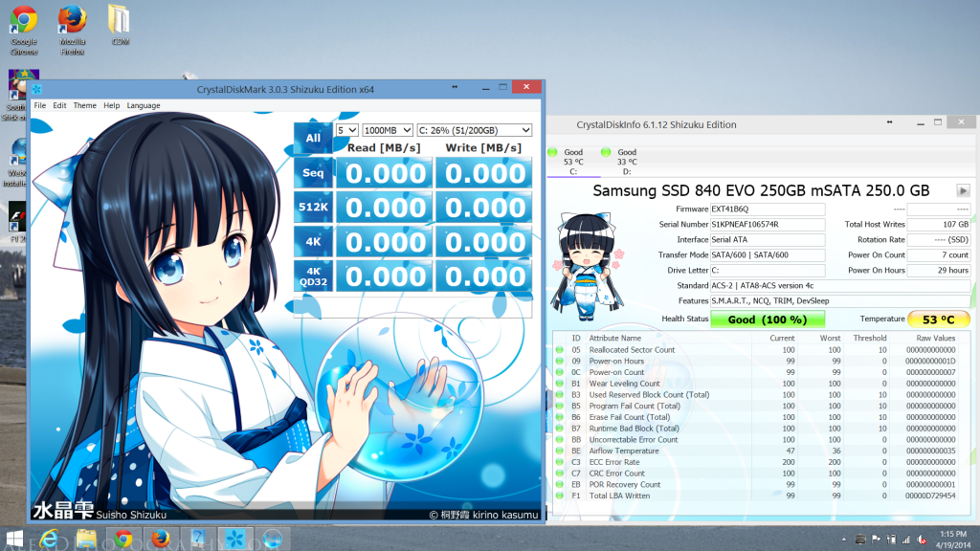Image resolution: width=980 pixels, height=551 pixels.
Task: Click CrystalDiskMark title bar app icon
Action: (37, 89)
